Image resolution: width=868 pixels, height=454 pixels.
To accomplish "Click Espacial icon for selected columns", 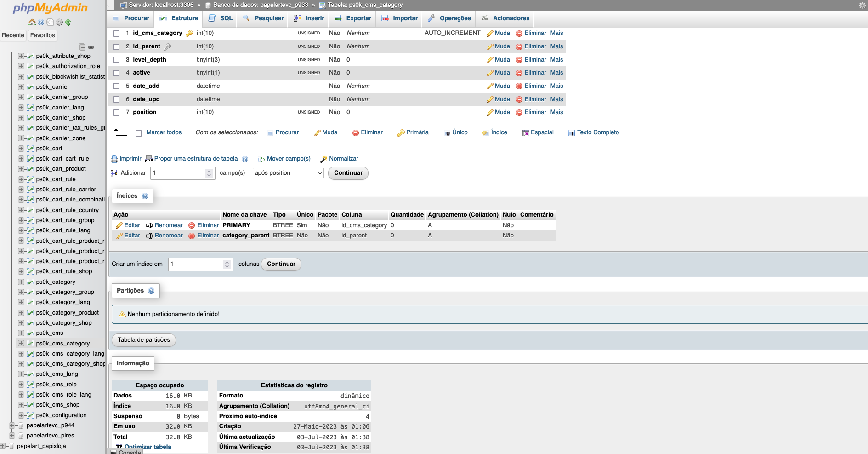I will tap(526, 133).
